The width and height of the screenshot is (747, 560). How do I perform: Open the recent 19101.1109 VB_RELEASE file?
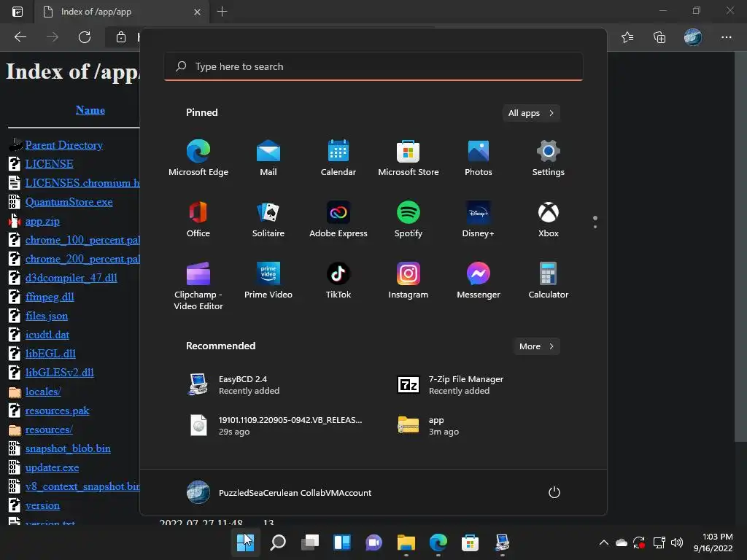click(x=280, y=425)
